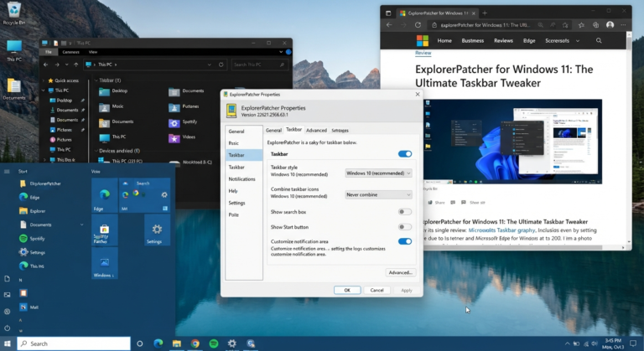Open Chrome from the taskbar
The image size is (644, 351).
(195, 343)
